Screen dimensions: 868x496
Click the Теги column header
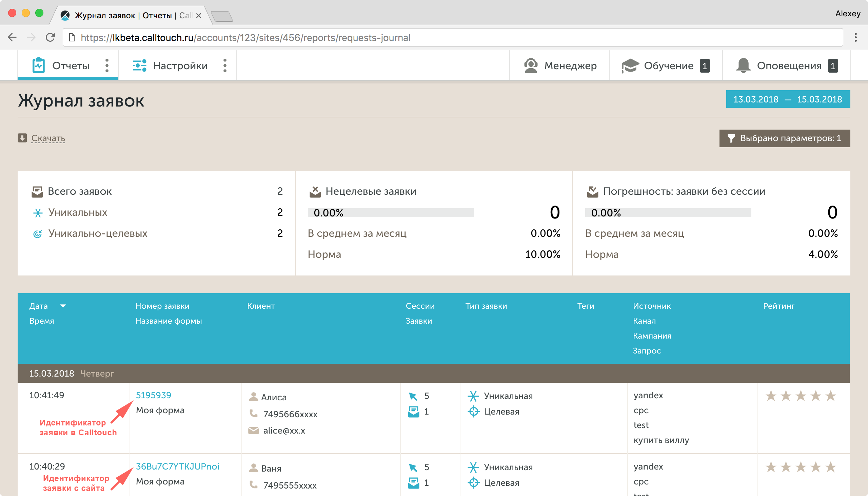tap(586, 306)
